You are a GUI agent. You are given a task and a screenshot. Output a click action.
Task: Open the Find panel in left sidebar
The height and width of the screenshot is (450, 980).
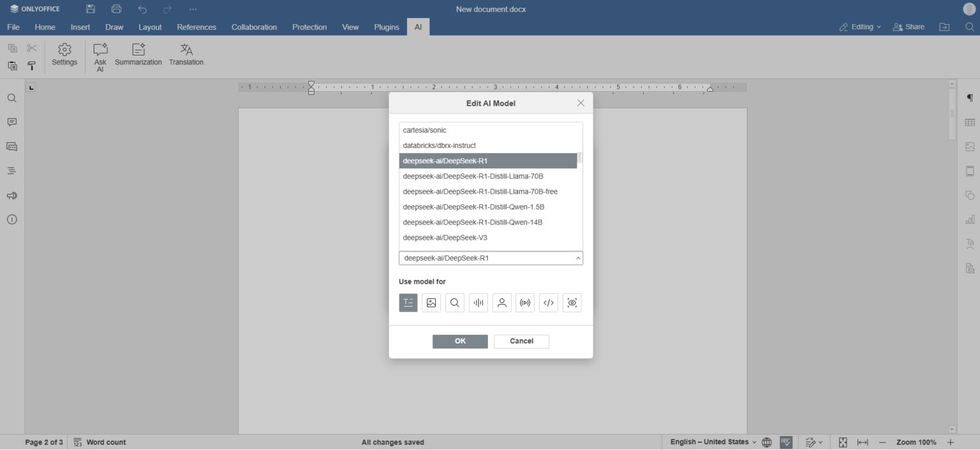click(x=11, y=98)
